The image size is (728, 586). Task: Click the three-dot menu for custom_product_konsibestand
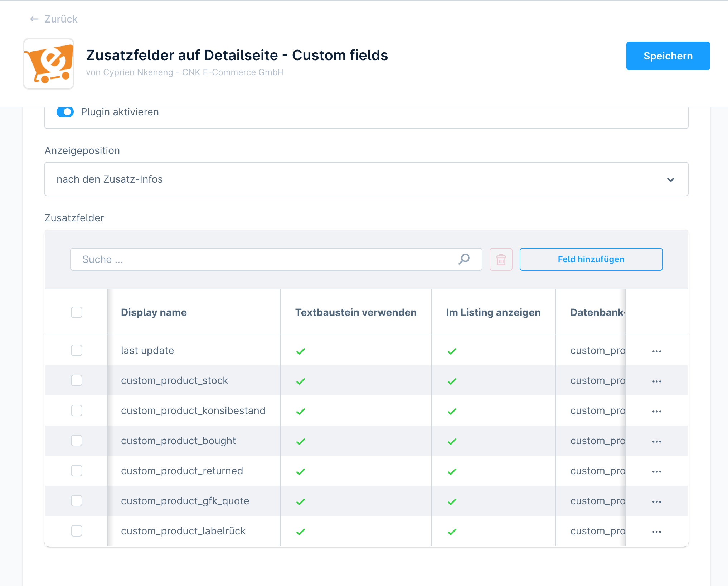coord(656,411)
